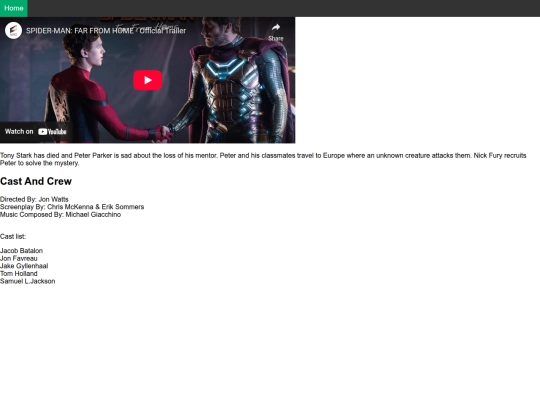Open the channel avatar icon on video
540x405 pixels.
pos(13,31)
